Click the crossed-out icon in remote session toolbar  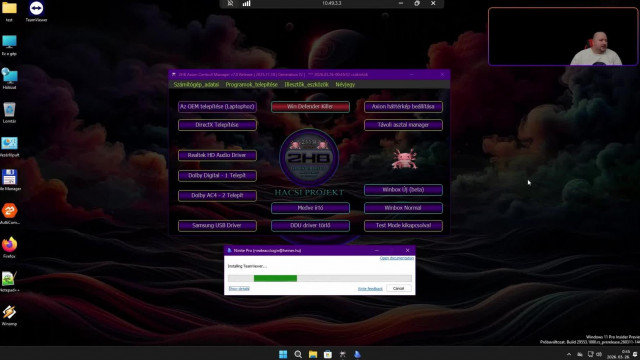click(230, 3)
